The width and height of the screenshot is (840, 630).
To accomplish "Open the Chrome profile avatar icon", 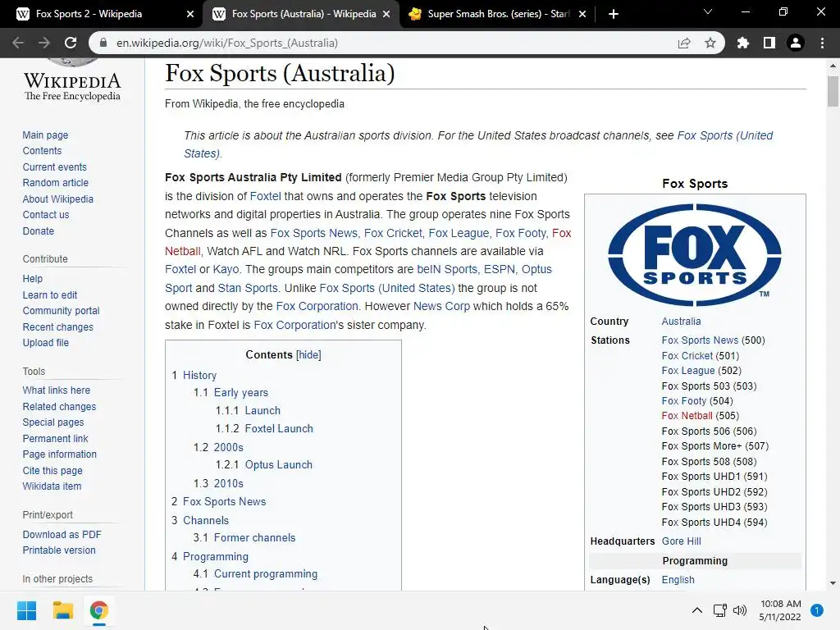I will [796, 43].
